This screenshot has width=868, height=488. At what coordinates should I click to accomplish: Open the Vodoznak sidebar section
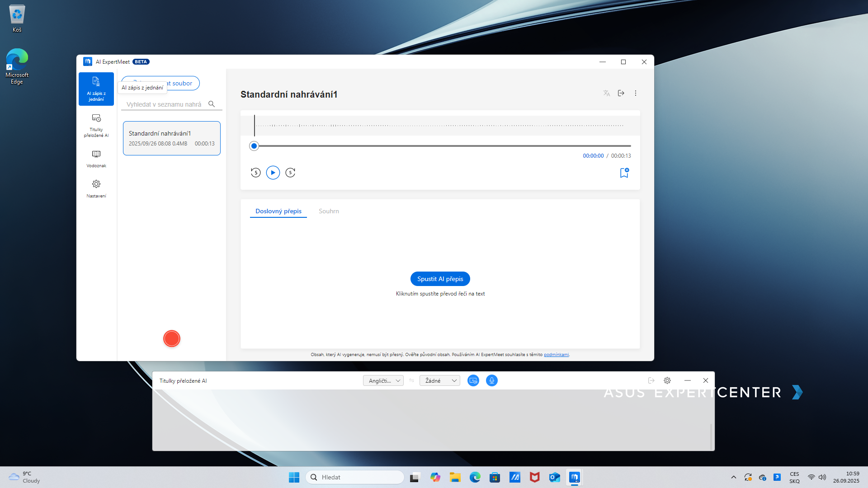coord(96,159)
